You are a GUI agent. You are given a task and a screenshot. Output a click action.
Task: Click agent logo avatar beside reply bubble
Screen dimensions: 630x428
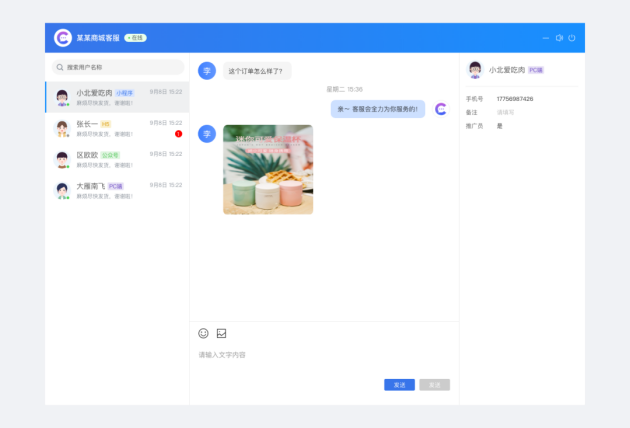coord(441,109)
